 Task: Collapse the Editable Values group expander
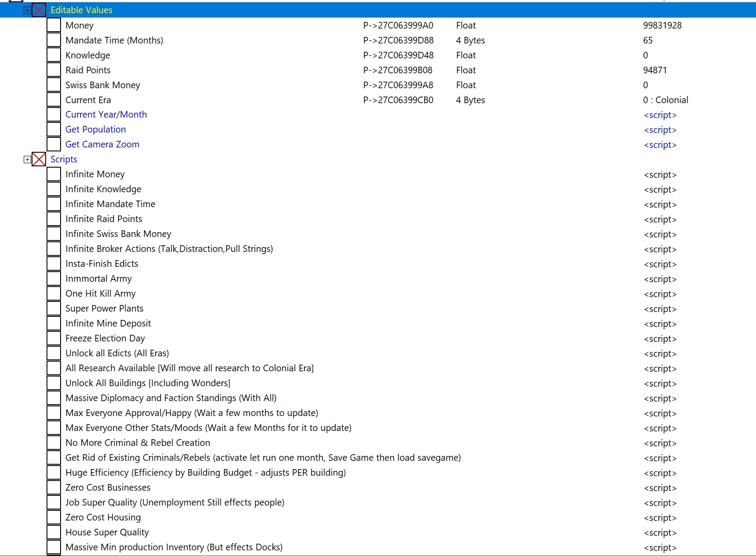27,10
